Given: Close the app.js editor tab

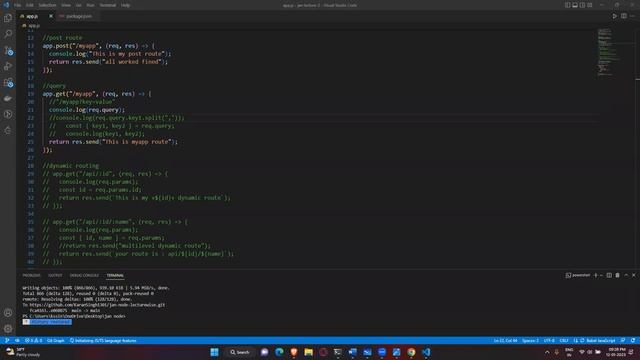Looking at the screenshot, I should point(51,16).
